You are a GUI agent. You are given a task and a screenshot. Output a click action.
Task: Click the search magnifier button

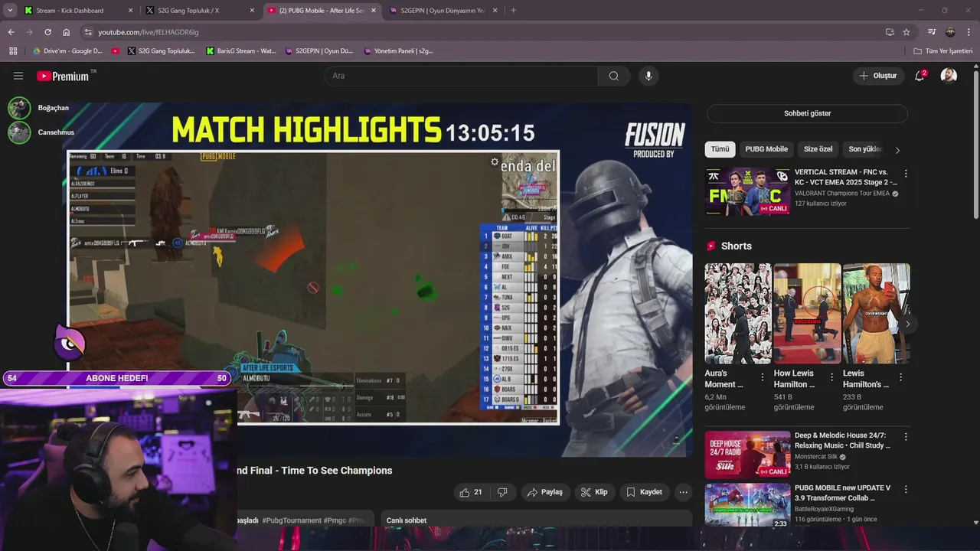pos(614,76)
